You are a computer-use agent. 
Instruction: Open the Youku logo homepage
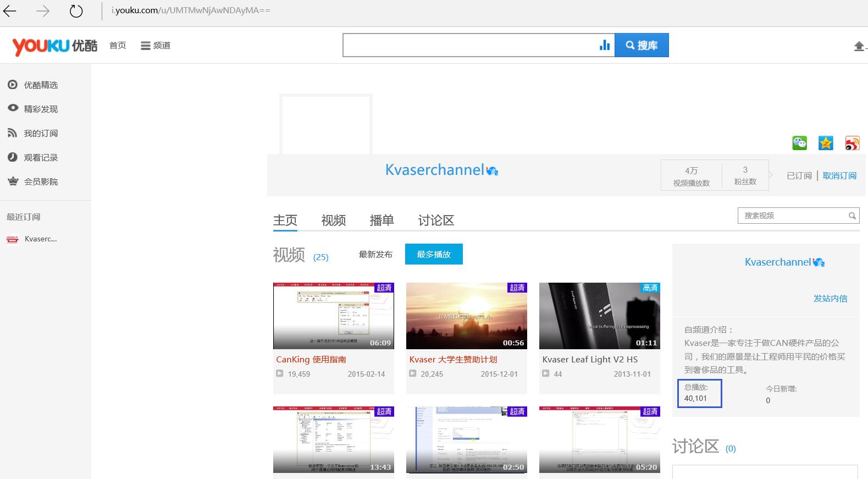(54, 46)
